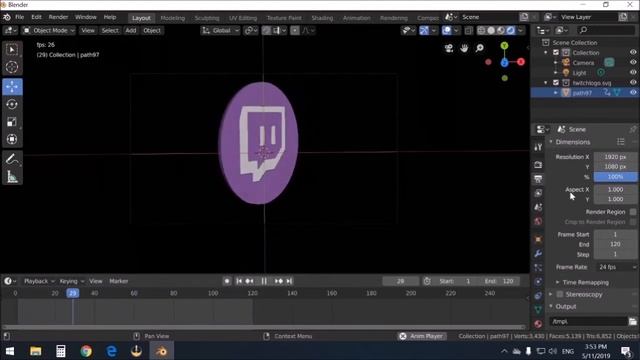The image size is (640, 360).
Task: Click folder icon beside /tmp\ output path
Action: click(x=633, y=322)
